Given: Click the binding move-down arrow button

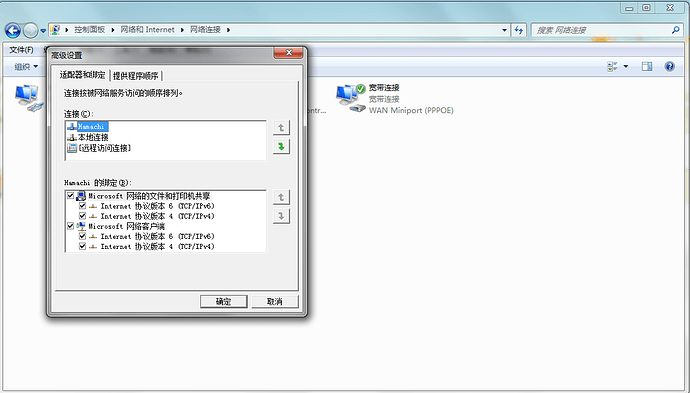Looking at the screenshot, I should click(281, 216).
